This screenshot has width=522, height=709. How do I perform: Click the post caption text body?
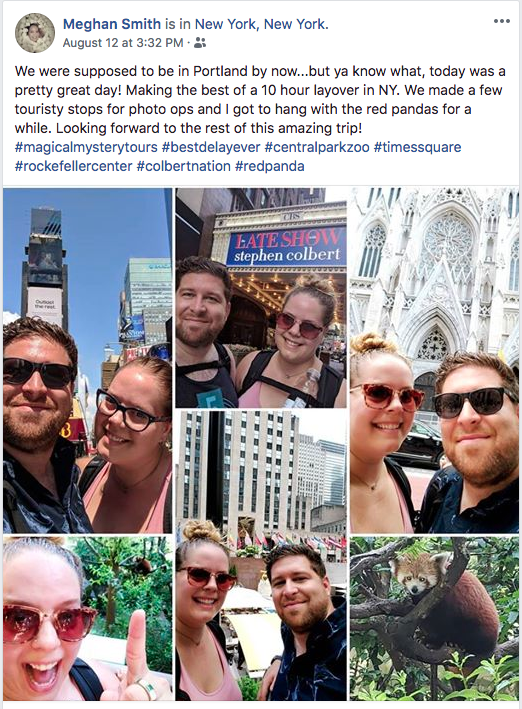(x=260, y=100)
